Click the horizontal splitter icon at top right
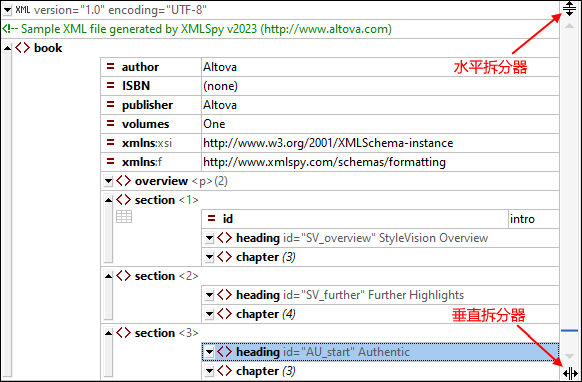 [x=569, y=9]
